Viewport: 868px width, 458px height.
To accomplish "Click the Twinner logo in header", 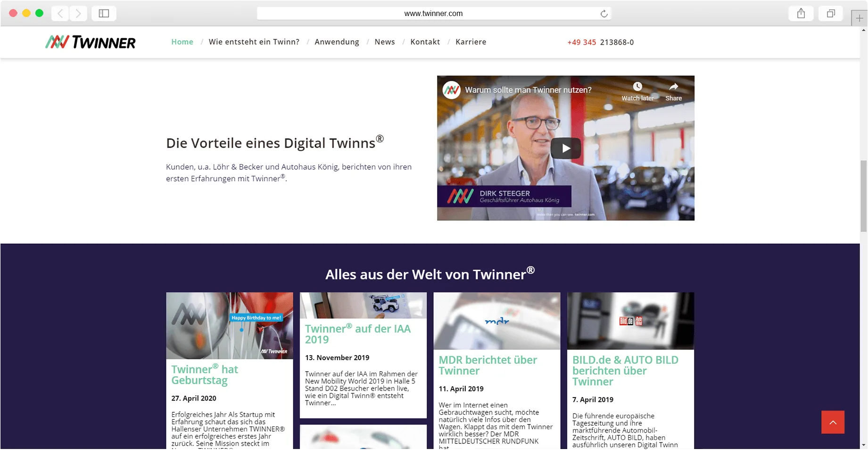I will pos(91,42).
